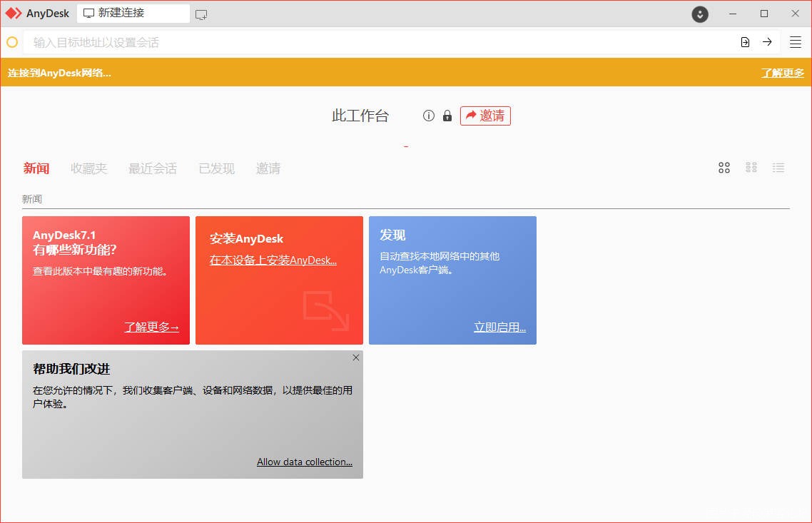Click the 连接到AnyDesk网络 status text

(59, 73)
